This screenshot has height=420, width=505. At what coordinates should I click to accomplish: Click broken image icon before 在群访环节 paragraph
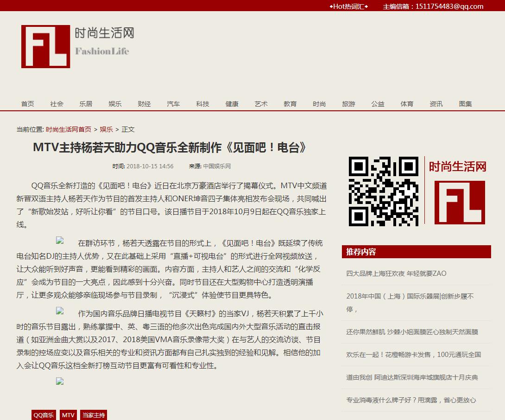pyautogui.click(x=60, y=240)
